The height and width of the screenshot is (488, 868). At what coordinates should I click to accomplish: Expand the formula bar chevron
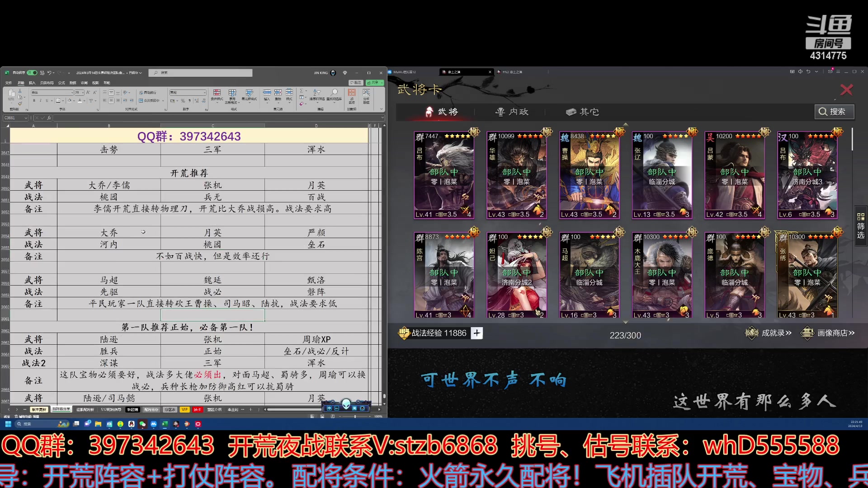tap(382, 118)
